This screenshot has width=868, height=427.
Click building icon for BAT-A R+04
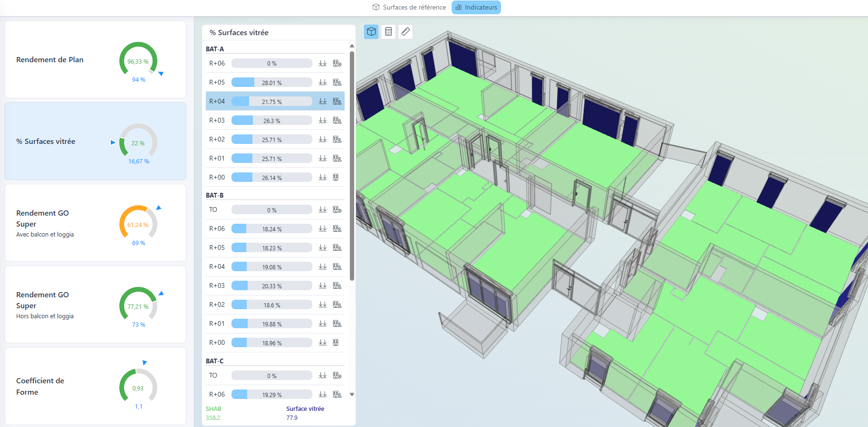(x=337, y=101)
